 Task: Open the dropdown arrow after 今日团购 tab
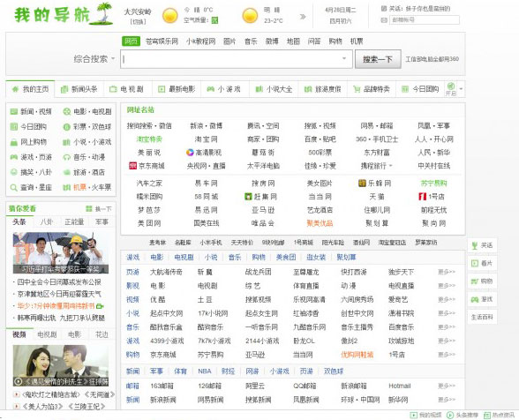tap(461, 89)
